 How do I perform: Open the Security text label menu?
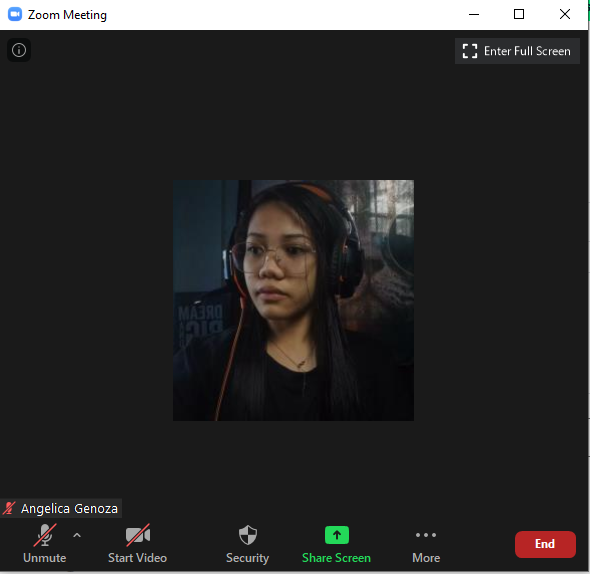click(x=248, y=558)
